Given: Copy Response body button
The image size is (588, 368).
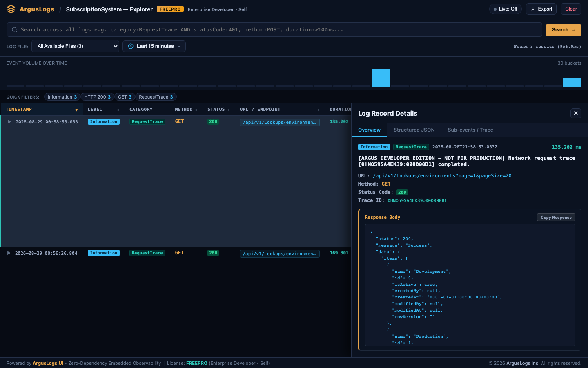Looking at the screenshot, I should point(556,218).
